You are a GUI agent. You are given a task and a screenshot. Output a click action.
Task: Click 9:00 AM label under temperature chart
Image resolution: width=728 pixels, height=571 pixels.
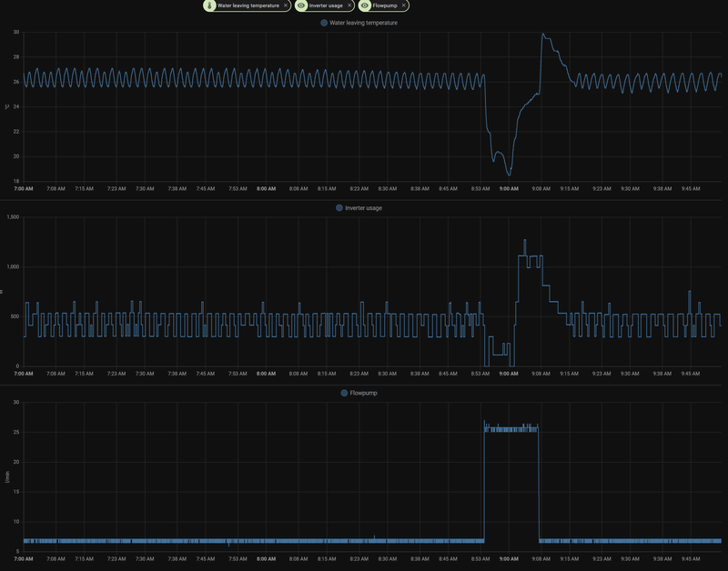[509, 189]
